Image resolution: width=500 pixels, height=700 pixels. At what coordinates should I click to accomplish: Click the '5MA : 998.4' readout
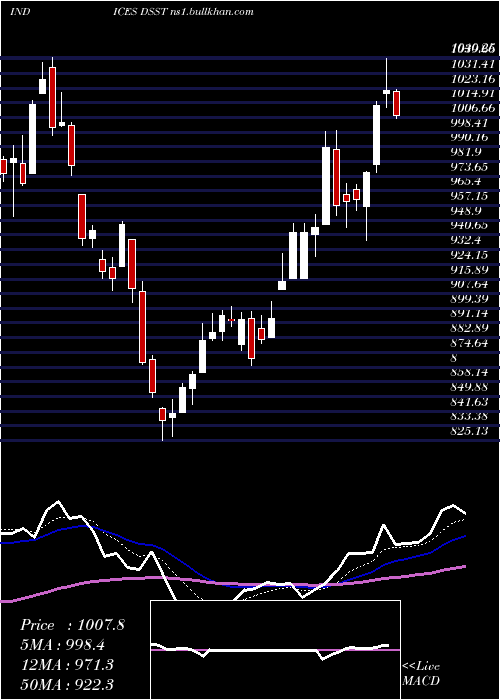pyautogui.click(x=65, y=645)
